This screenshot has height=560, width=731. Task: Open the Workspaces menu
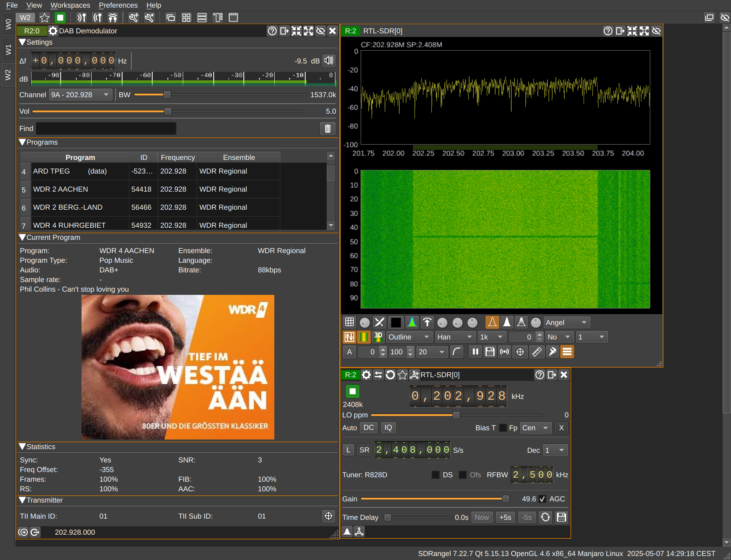click(x=70, y=5)
